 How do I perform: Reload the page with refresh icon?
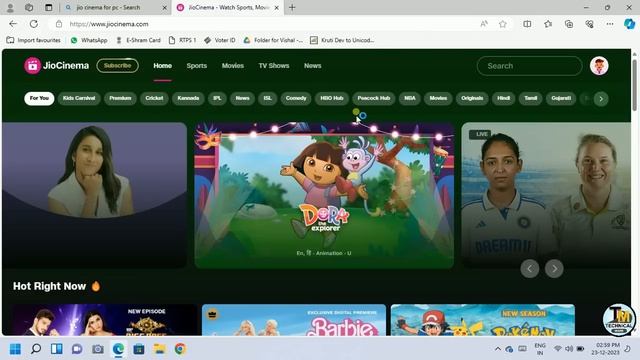tap(34, 24)
